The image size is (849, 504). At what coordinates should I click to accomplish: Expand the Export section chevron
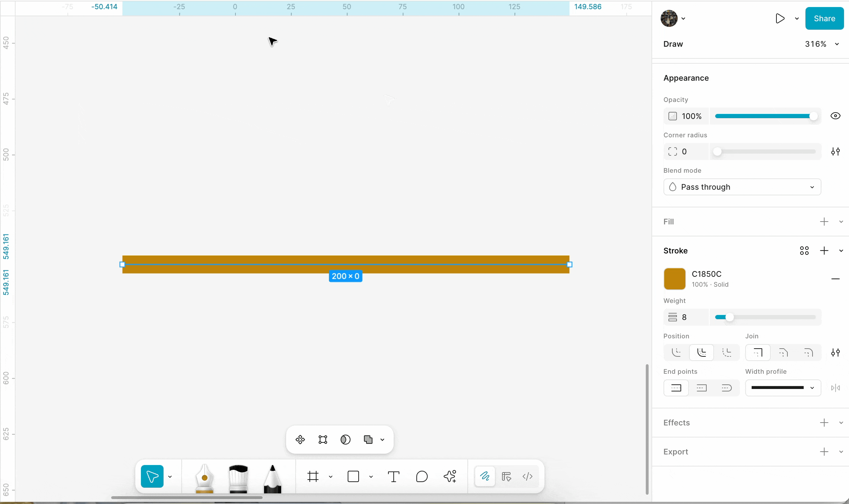tap(841, 452)
